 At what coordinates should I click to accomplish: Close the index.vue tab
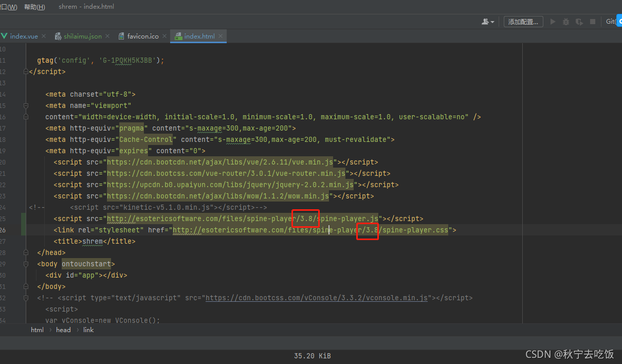pyautogui.click(x=44, y=37)
